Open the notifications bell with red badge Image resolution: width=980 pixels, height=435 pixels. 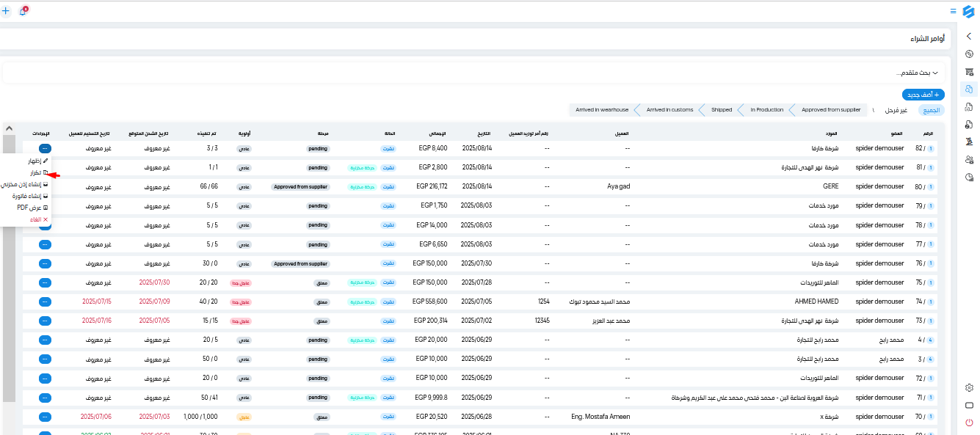point(23,11)
